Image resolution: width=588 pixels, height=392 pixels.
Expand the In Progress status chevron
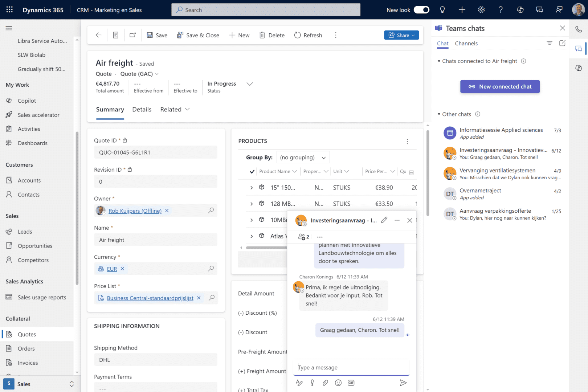250,84
